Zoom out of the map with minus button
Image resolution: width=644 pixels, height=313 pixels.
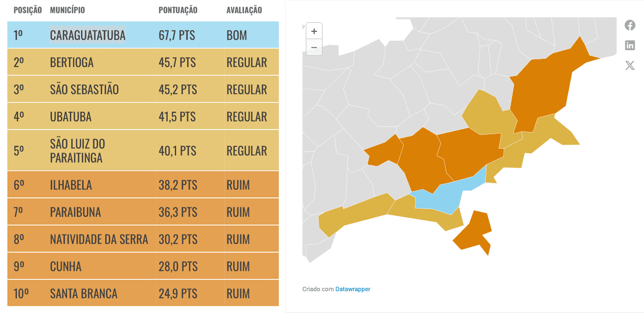click(x=314, y=48)
